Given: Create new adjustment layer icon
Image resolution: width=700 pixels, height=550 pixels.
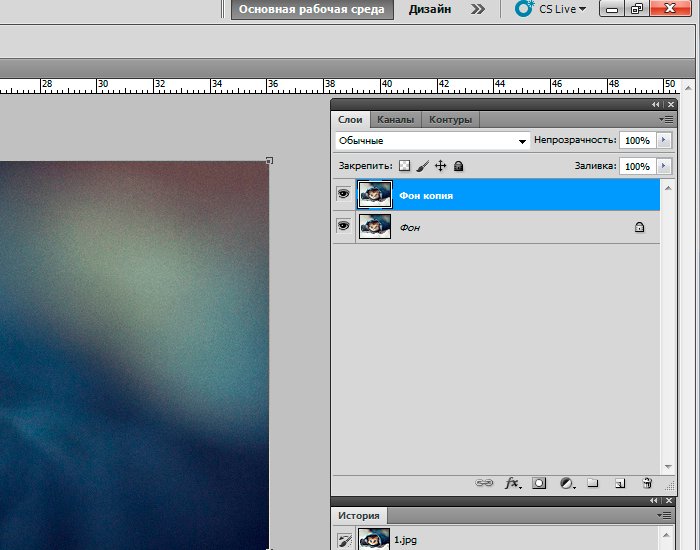Looking at the screenshot, I should coord(566,483).
